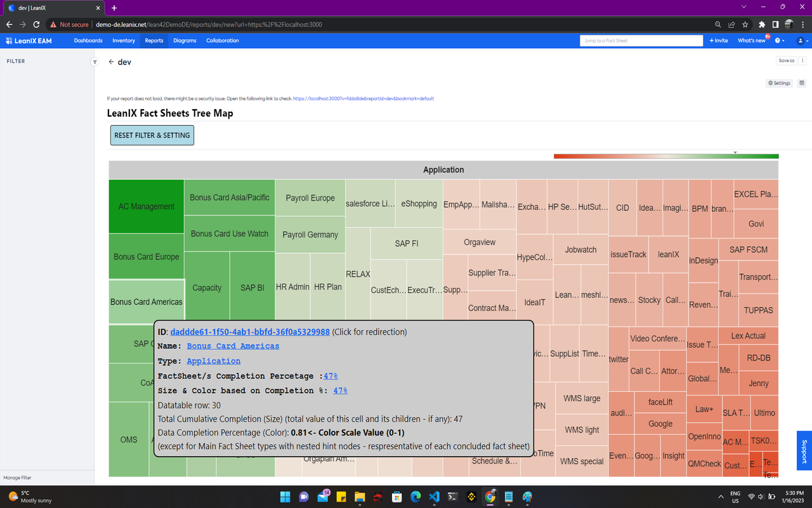
Task: Click RESET FILTER & SETTING button
Action: [x=152, y=135]
